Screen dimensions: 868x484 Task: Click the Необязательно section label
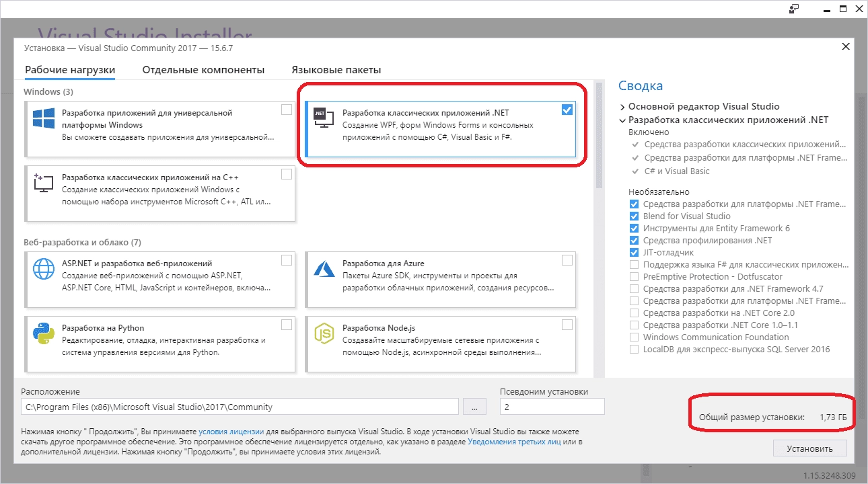pos(659,192)
